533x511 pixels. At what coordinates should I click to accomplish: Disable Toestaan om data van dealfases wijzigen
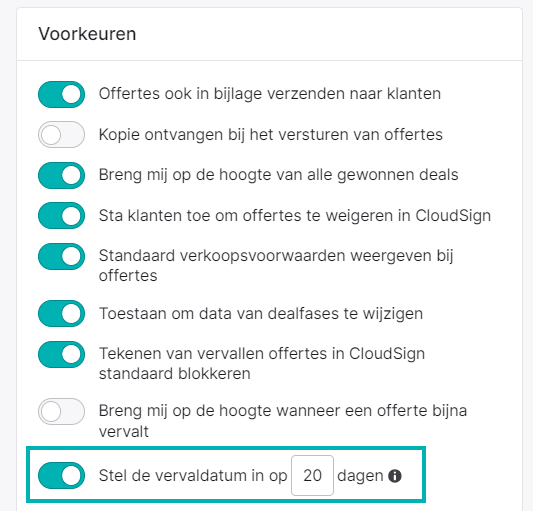pyautogui.click(x=62, y=313)
